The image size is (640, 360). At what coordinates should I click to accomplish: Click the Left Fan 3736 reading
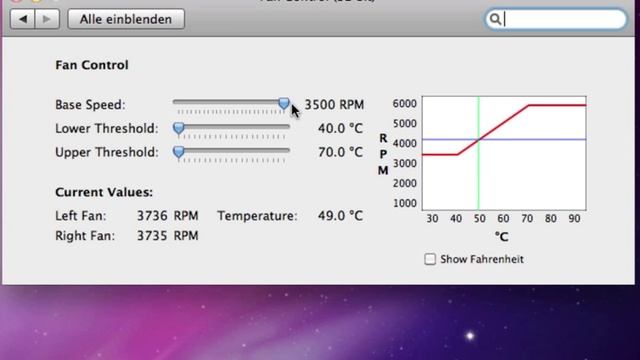point(168,216)
